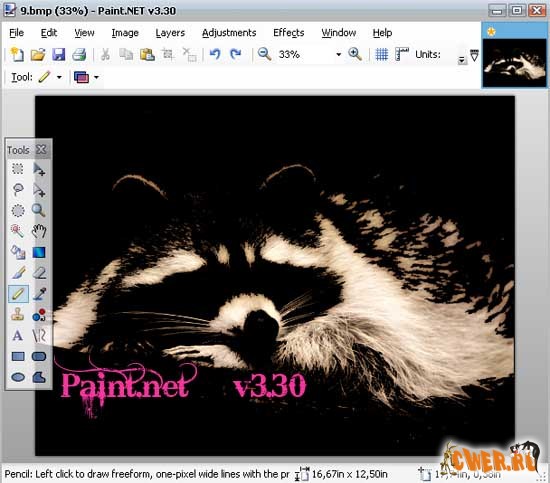The height and width of the screenshot is (483, 550).
Task: Open the Effects menu
Action: point(289,33)
